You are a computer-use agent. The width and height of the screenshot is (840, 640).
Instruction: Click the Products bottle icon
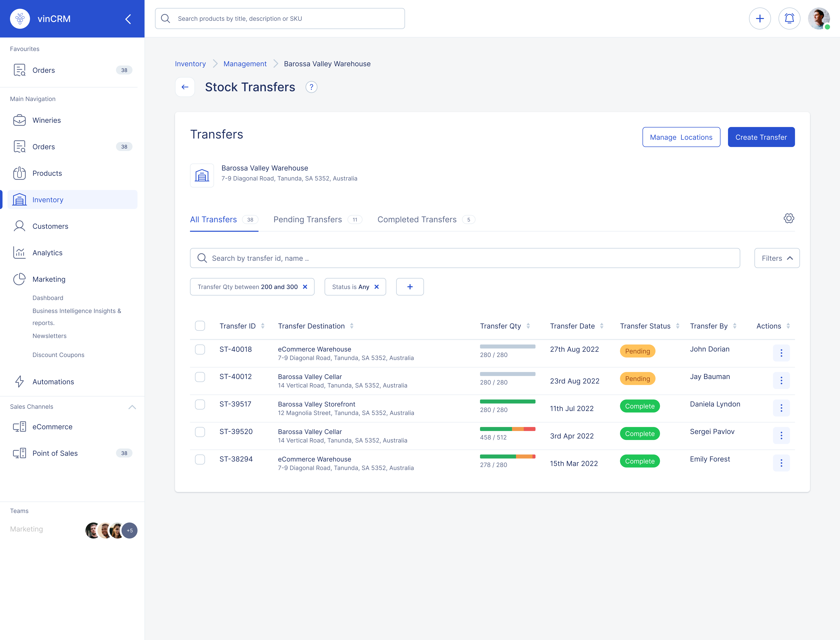click(x=19, y=173)
